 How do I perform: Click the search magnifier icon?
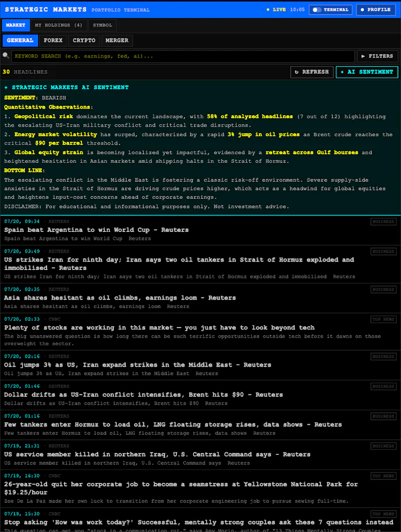6,55
